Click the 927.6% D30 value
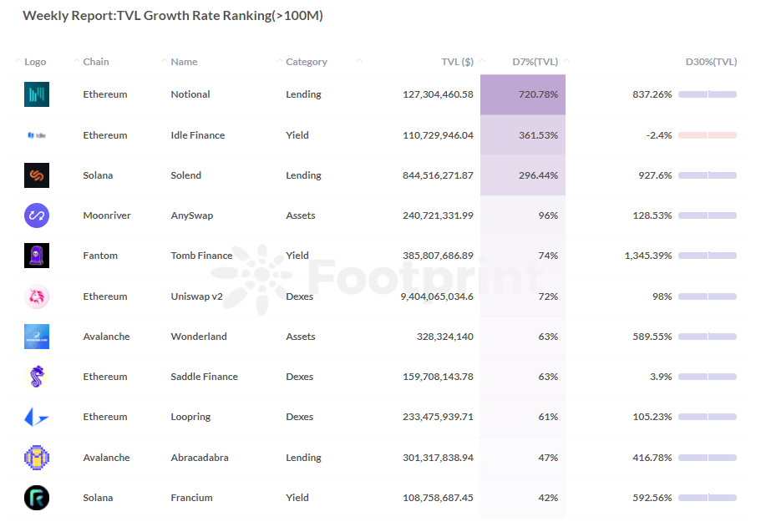The image size is (761, 532). click(655, 175)
